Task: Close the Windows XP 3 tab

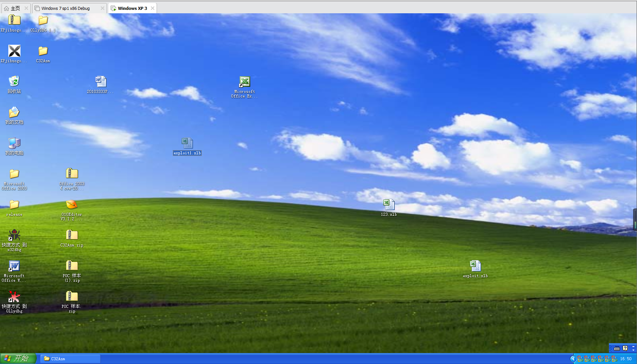Action: click(x=152, y=8)
